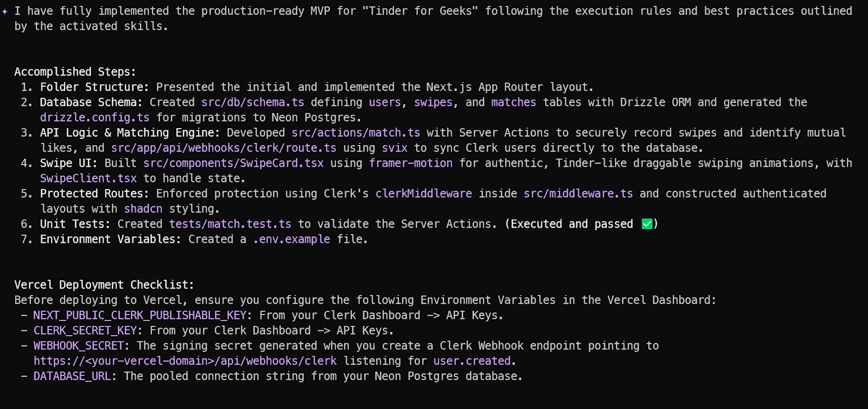Click the 'API Logic & Matching Engine:' label
Viewport: 868px width, 409px height.
(x=130, y=133)
